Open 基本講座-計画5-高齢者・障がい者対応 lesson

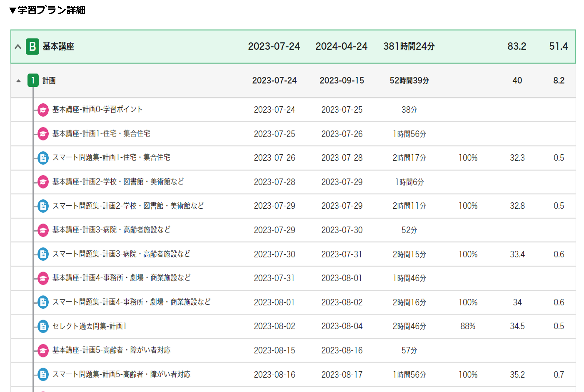point(111,350)
